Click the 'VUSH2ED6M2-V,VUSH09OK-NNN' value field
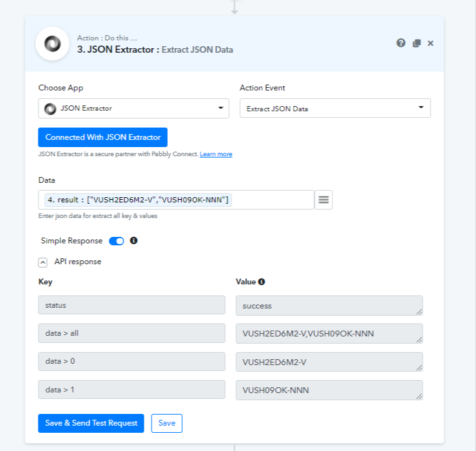 click(330, 333)
